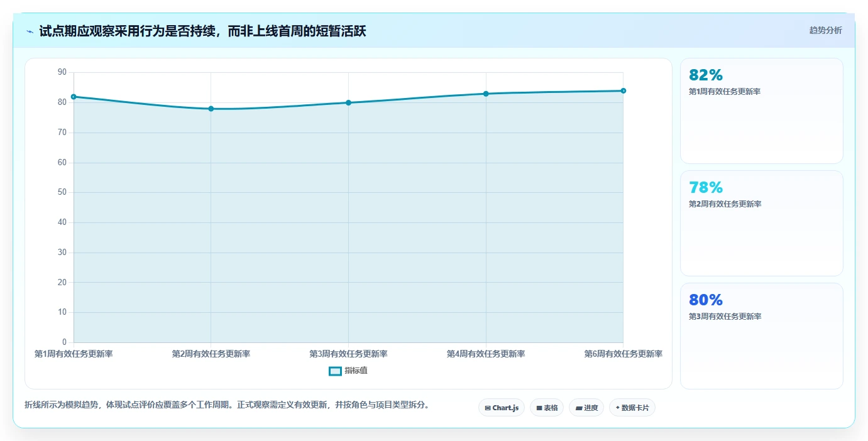Click the x-axis label 第4周有效任务更新率

tap(486, 354)
